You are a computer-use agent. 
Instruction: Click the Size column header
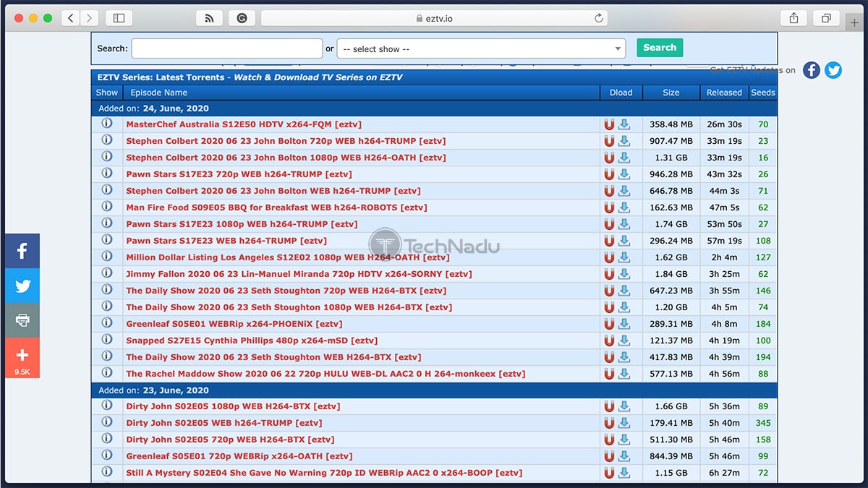tap(671, 93)
